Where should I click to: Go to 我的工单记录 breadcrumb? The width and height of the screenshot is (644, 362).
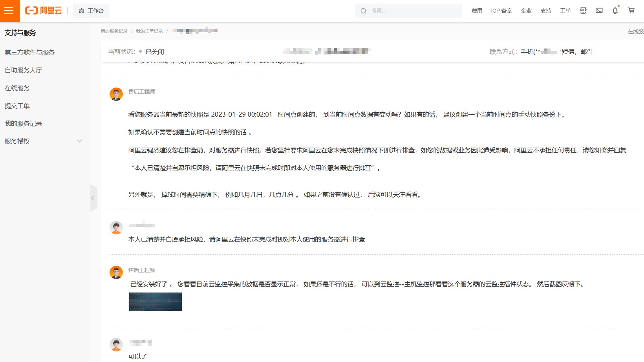click(x=149, y=31)
